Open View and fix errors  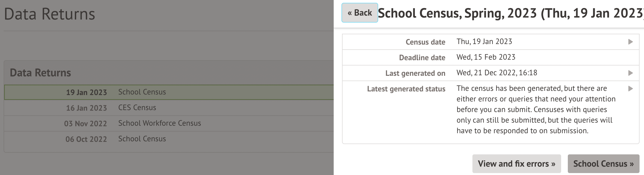[516, 164]
